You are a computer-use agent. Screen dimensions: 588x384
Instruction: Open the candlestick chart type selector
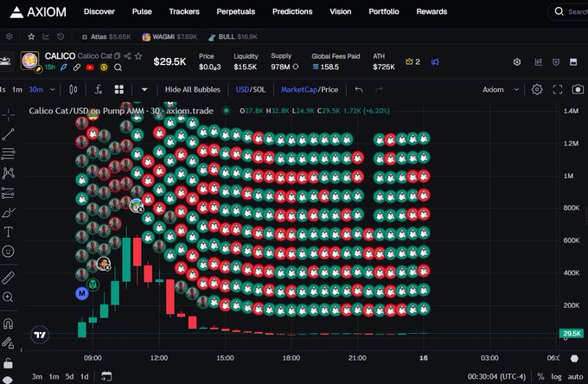click(73, 90)
